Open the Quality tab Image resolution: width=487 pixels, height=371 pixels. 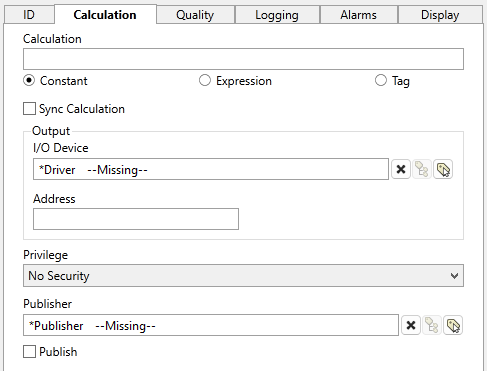[x=195, y=15]
